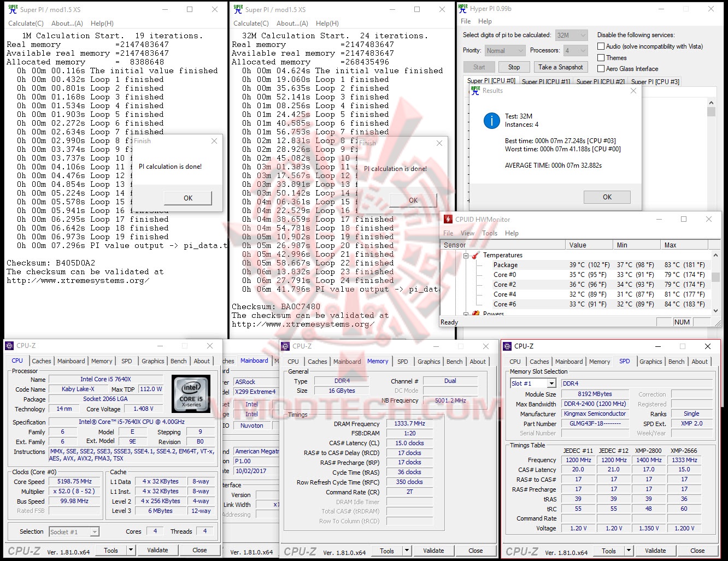The image size is (728, 561).
Task: Open the Tools dropdown arrow in the SPD CPU-Z window
Action: (629, 551)
